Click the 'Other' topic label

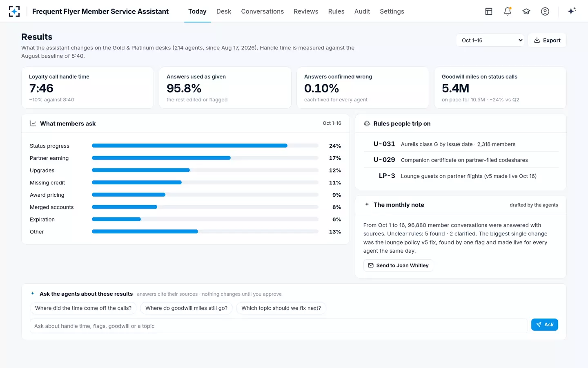tap(37, 232)
